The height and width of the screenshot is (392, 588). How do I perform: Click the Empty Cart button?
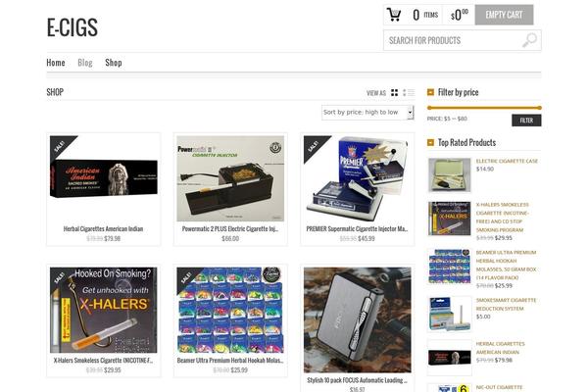click(x=504, y=15)
